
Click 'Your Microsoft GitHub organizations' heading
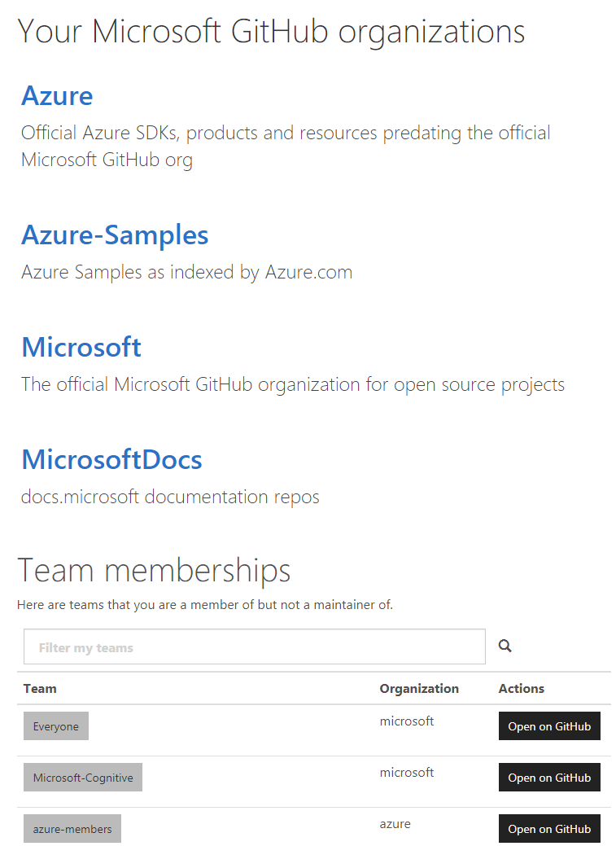[271, 32]
